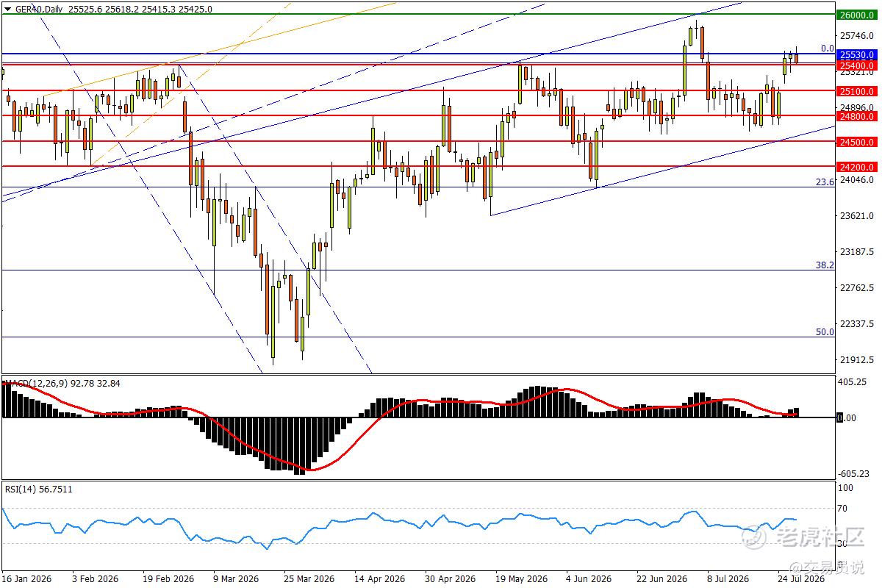
Task: Click the MACD 0.00 scale label
Action: tap(847, 417)
